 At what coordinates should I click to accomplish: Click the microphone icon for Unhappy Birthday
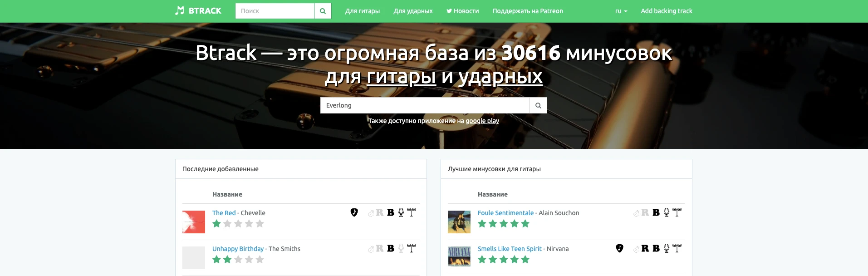401,248
